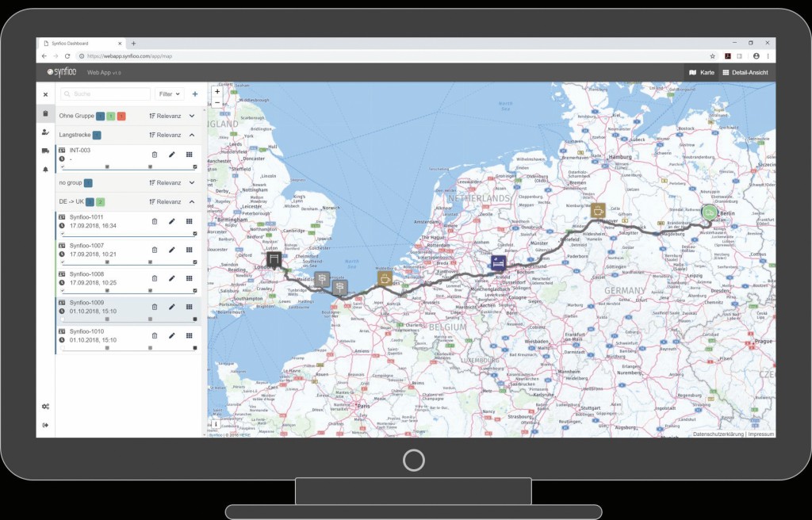Viewport: 812px width, 520px height.
Task: Click the bed rest-stop marker on the map
Action: [498, 262]
